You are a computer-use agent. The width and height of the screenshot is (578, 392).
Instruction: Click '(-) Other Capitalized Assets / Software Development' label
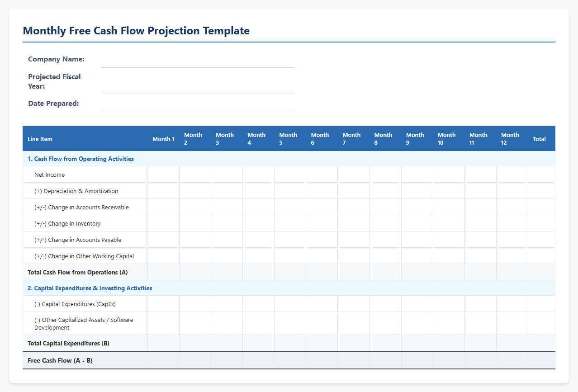click(84, 323)
